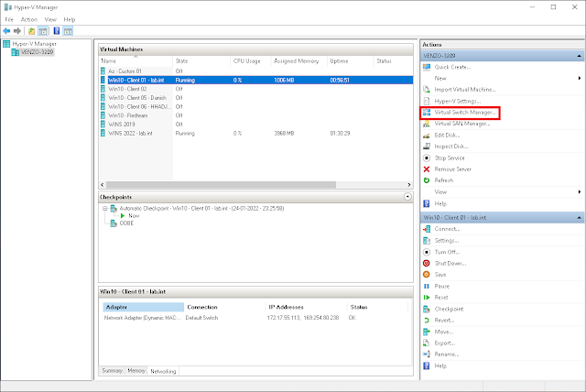Image resolution: width=586 pixels, height=392 pixels.
Task: Open the Help menu in menu bar
Action: pos(70,19)
